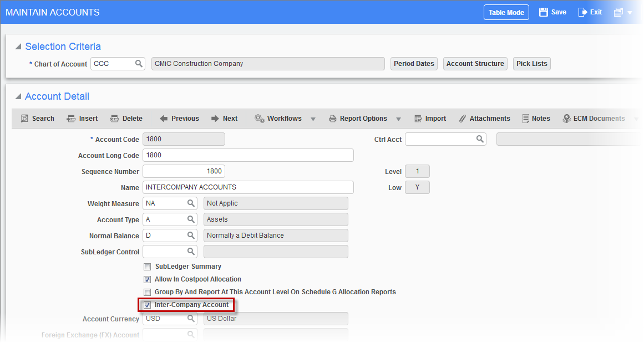Screen dimensions: 644x343
Task: Click the Save disk icon
Action: pyautogui.click(x=544, y=12)
